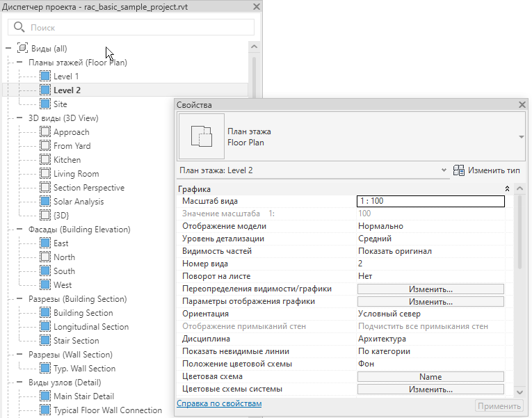Click the East elevation icon
Image resolution: width=532 pixels, height=418 pixels.
click(45, 243)
